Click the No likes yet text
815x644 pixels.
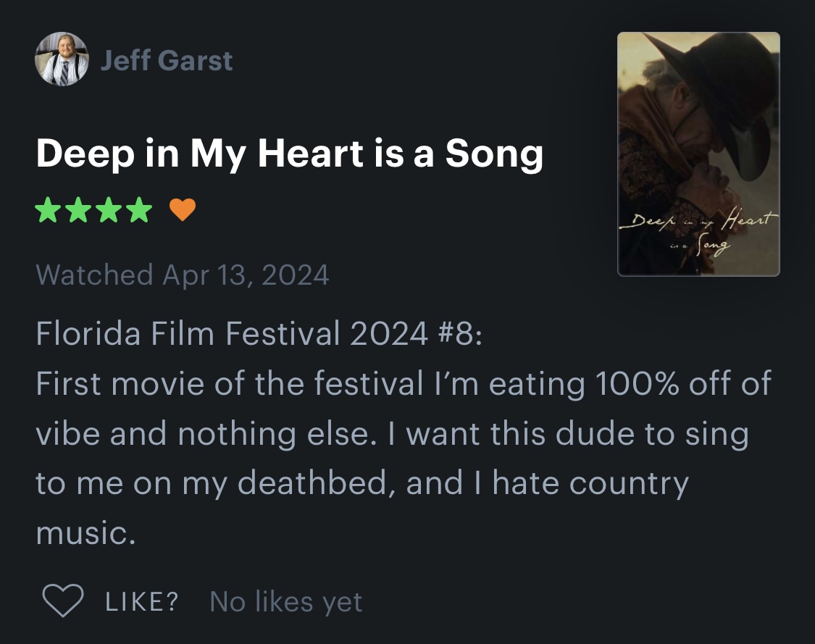click(286, 602)
